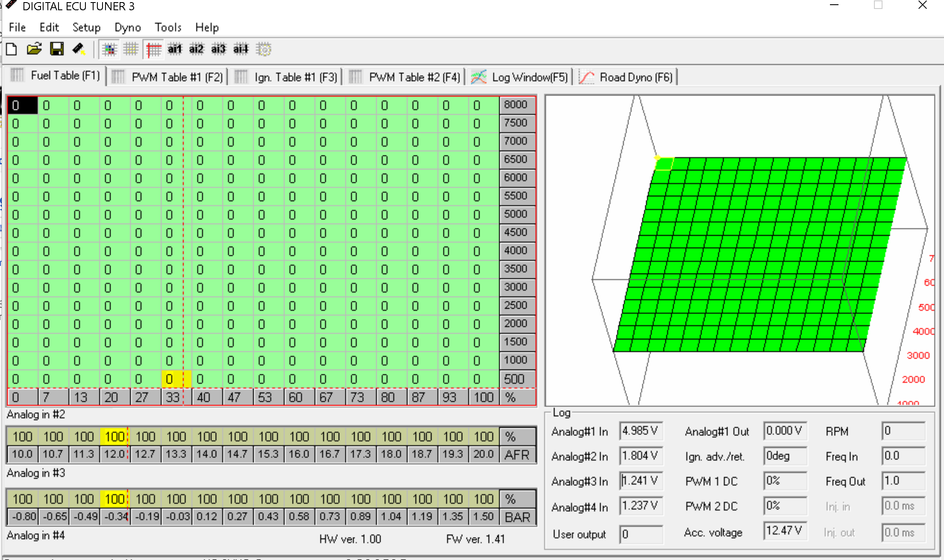Click the ai1 toolbar icon
Screen dimensions: 944x560
click(x=175, y=50)
